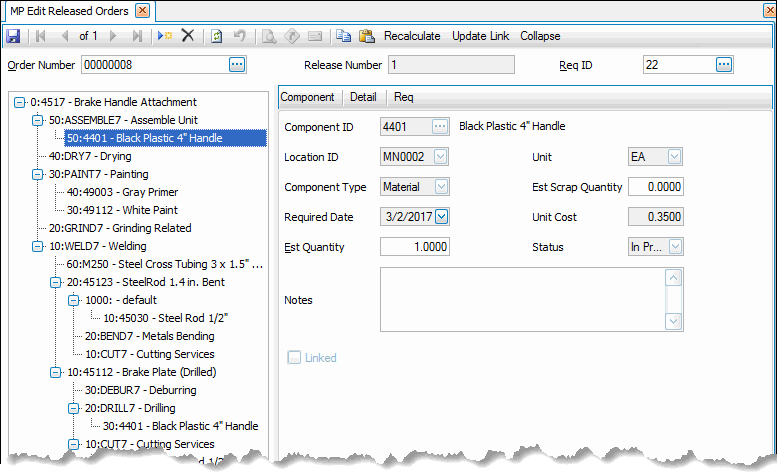The height and width of the screenshot is (474, 777).
Task: Click the New record icon in toolbar
Action: pyautogui.click(x=165, y=36)
